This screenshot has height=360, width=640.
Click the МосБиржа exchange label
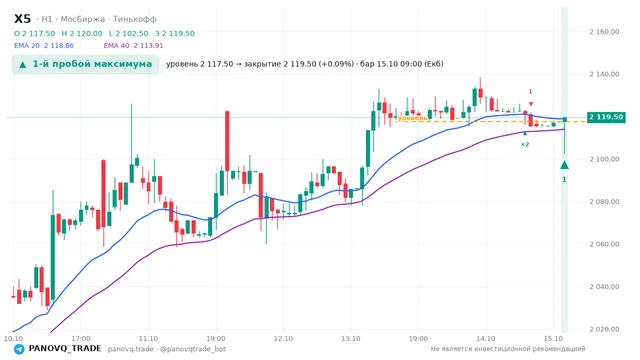83,19
